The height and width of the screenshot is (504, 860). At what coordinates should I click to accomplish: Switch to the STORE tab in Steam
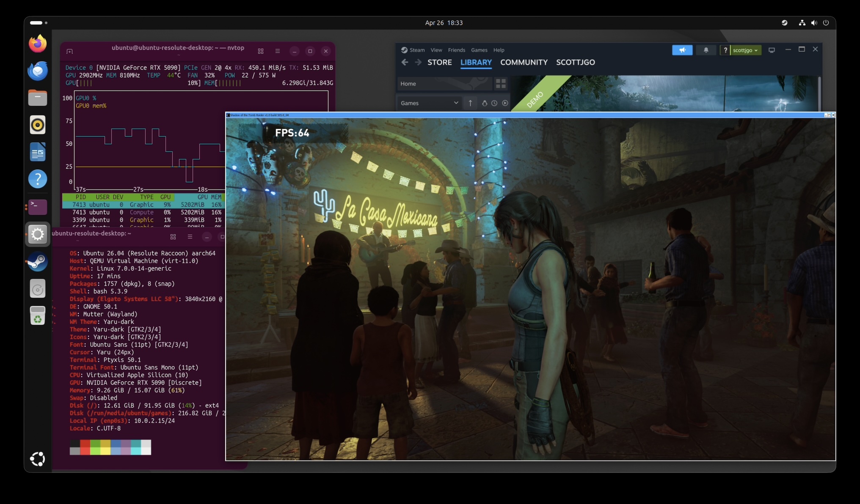(x=439, y=62)
